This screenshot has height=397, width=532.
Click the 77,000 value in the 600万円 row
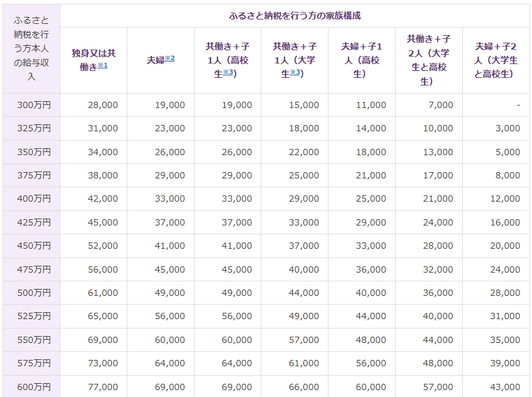pos(104,387)
